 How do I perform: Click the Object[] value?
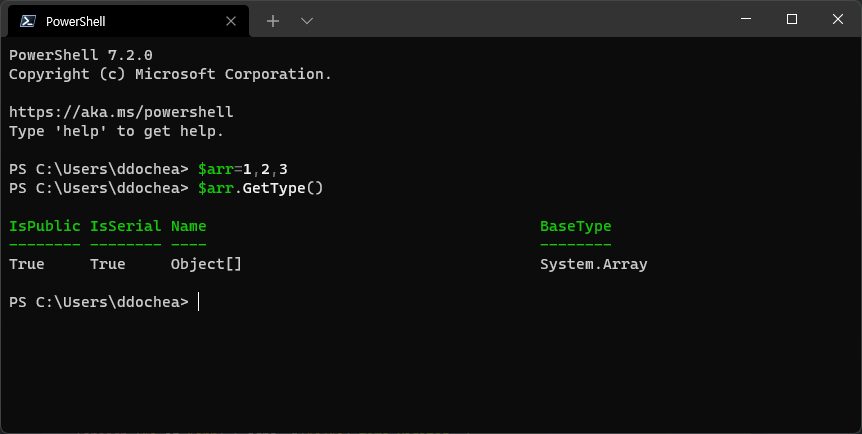[x=206, y=264]
